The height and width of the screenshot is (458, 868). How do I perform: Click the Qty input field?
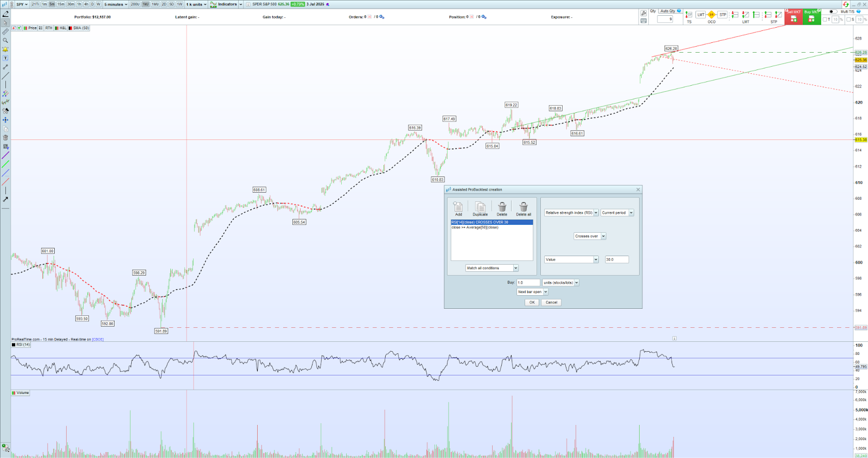tap(665, 19)
